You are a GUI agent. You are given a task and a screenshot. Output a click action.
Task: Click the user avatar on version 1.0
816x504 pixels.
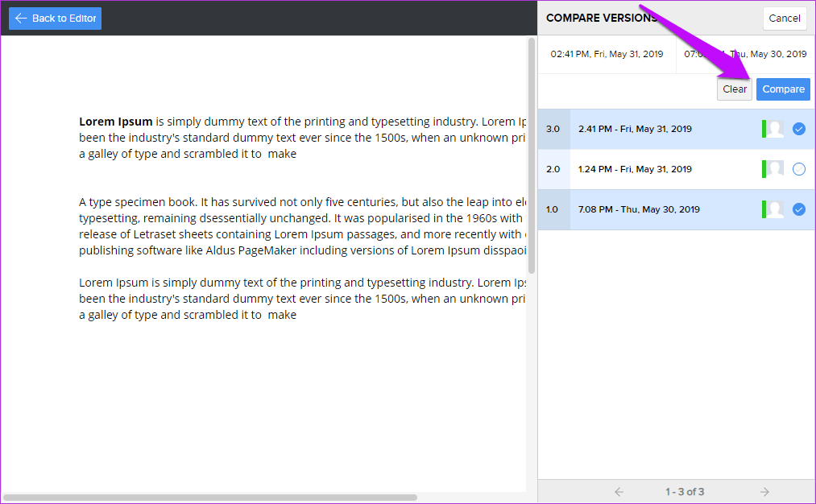pos(775,209)
